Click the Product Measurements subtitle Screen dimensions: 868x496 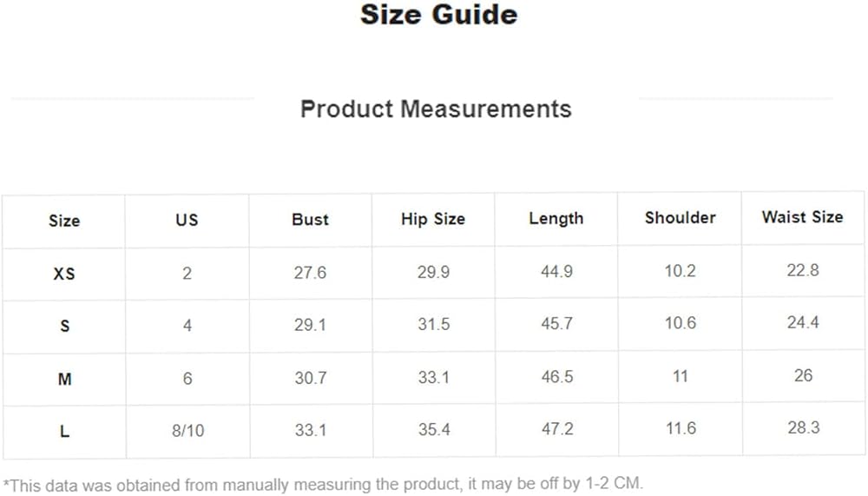[x=436, y=109]
